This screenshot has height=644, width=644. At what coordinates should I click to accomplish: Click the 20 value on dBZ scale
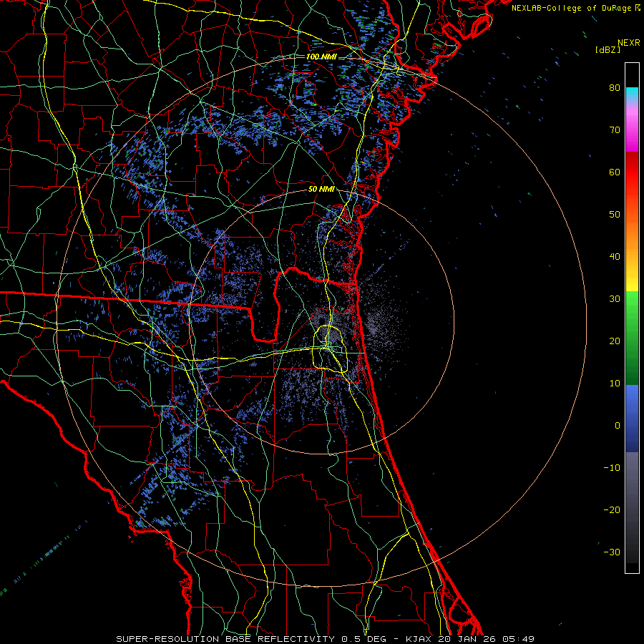point(615,341)
